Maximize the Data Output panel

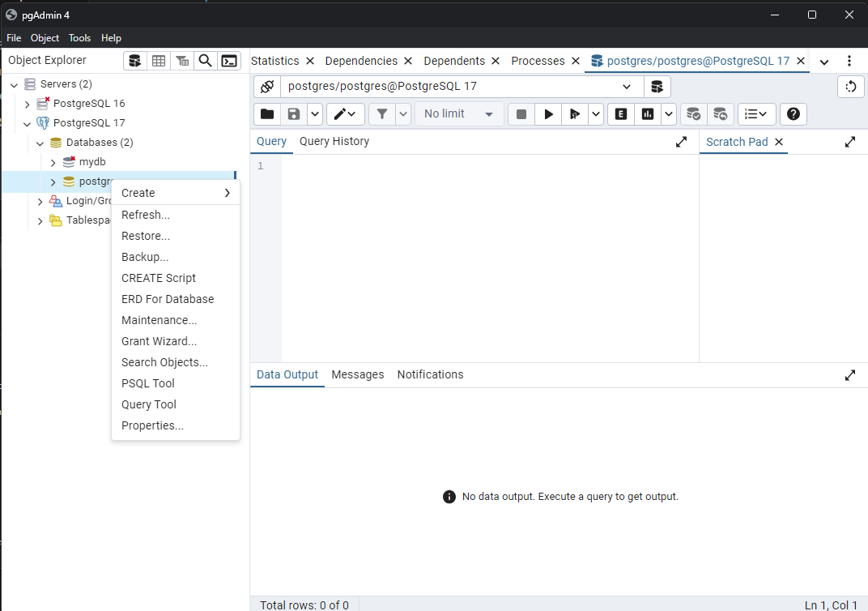pyautogui.click(x=850, y=375)
